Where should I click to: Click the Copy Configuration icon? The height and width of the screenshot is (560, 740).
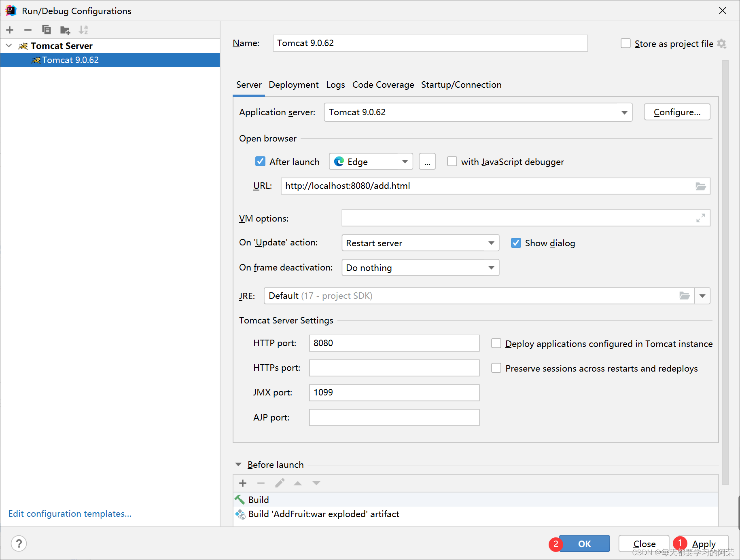[x=47, y=30]
